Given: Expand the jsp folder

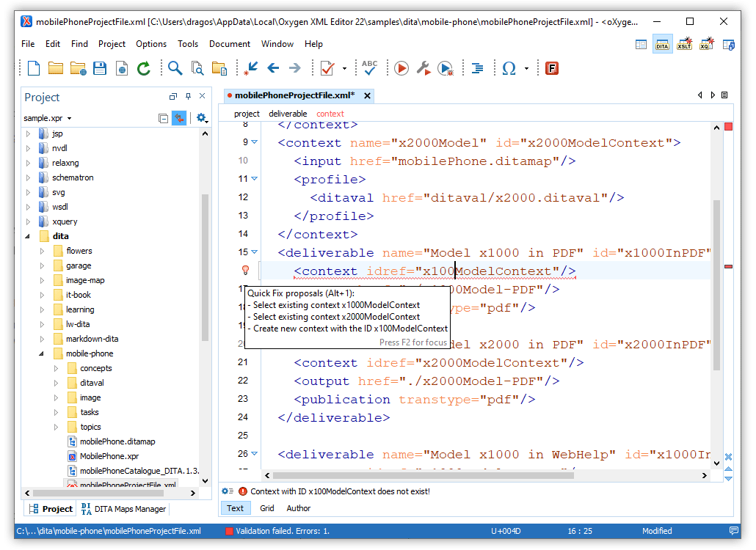Looking at the screenshot, I should pyautogui.click(x=28, y=133).
